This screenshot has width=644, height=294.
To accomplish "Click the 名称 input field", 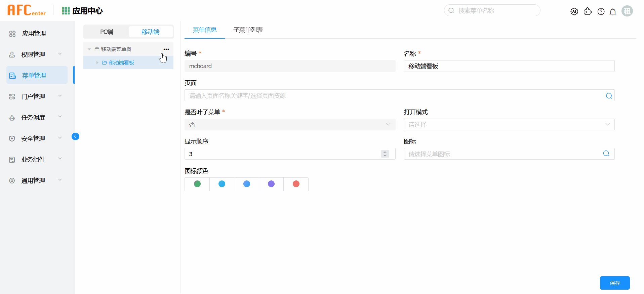I will click(x=509, y=66).
